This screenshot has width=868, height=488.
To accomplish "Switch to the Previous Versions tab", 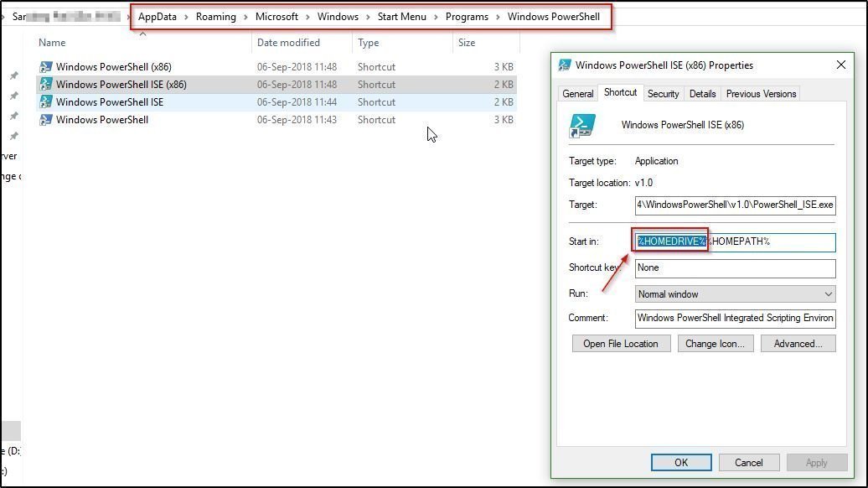I will coord(761,94).
